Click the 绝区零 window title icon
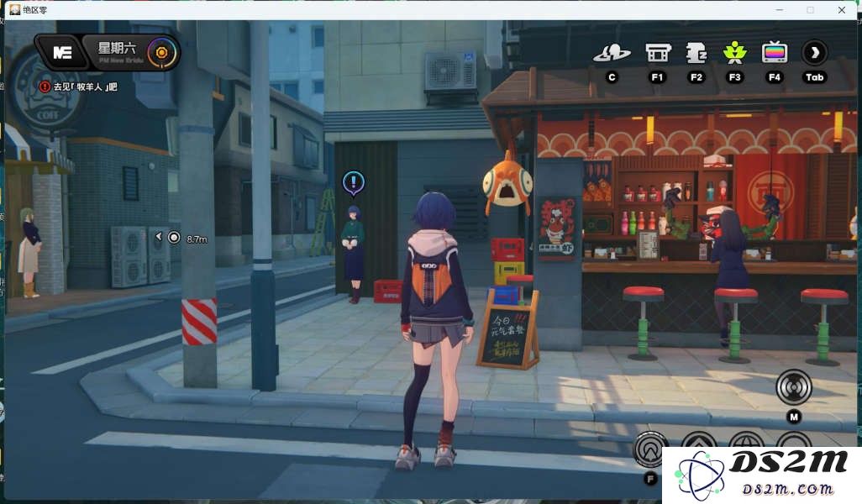This screenshot has height=504, width=862. tap(15, 10)
